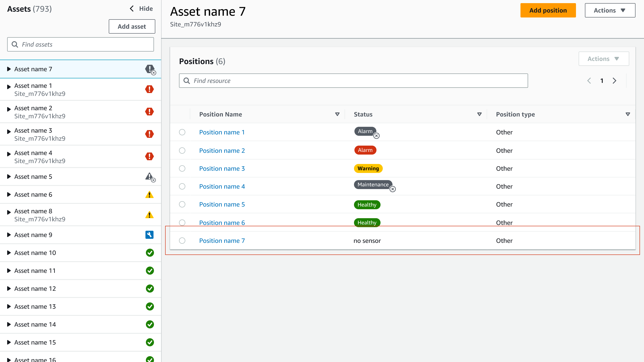This screenshot has width=644, height=362.
Task: Click the Warning status icon on Position name 3
Action: coord(368,168)
